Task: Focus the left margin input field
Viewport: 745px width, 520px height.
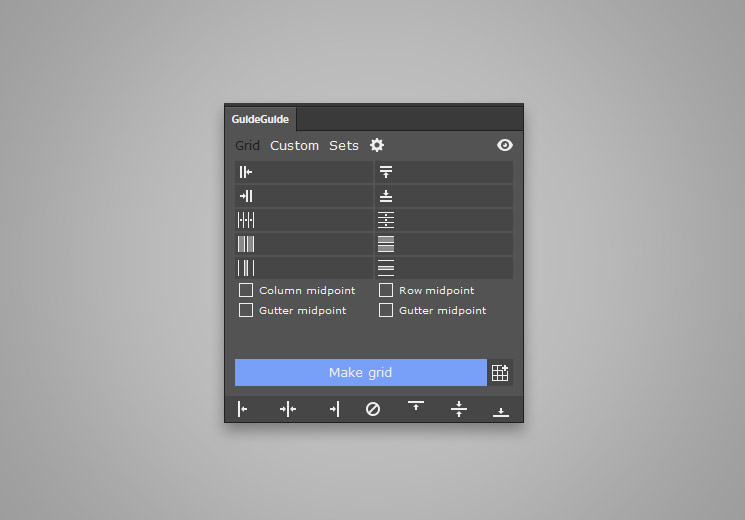Action: (304, 172)
